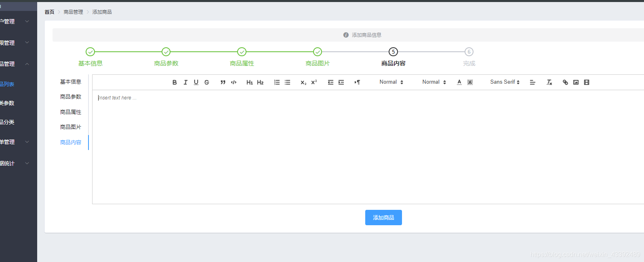Click 添加商品 in the breadcrumb
This screenshot has width=644, height=262.
click(102, 12)
